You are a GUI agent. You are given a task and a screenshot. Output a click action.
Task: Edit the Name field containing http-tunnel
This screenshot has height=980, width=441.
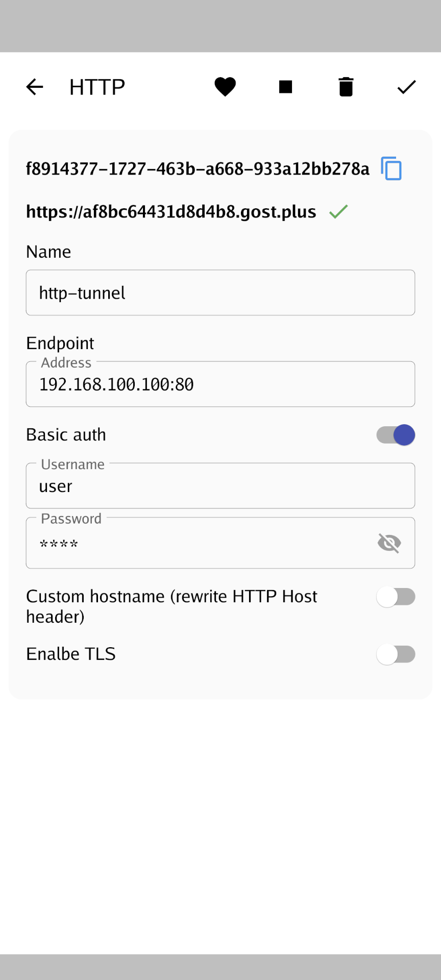pyautogui.click(x=220, y=292)
